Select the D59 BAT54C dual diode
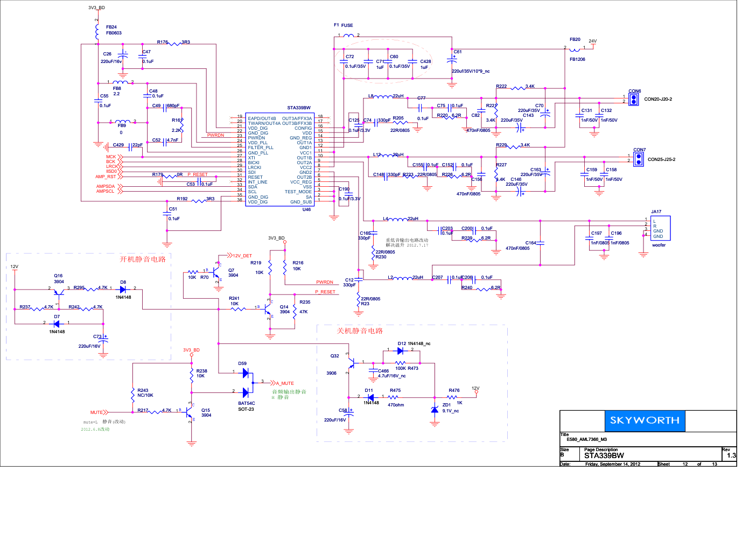Viewport: 756px width, 534px height. [246, 382]
